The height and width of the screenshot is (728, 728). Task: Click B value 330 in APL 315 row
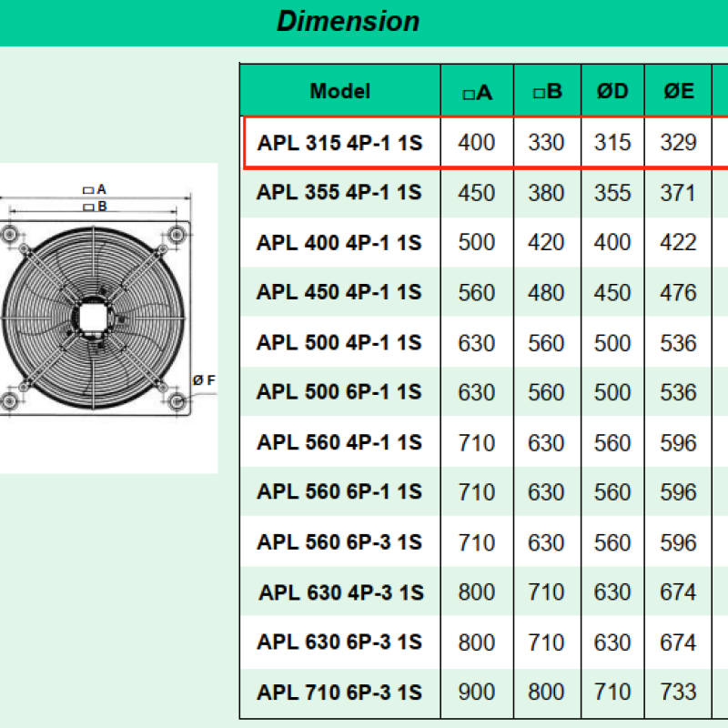tap(546, 142)
